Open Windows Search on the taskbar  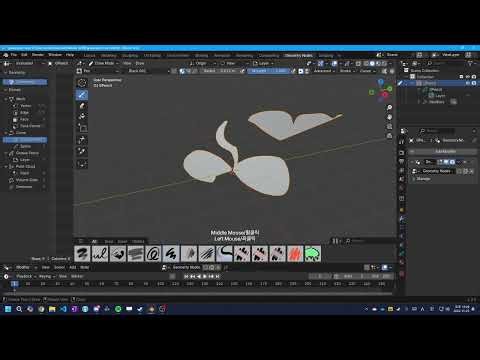19,309
